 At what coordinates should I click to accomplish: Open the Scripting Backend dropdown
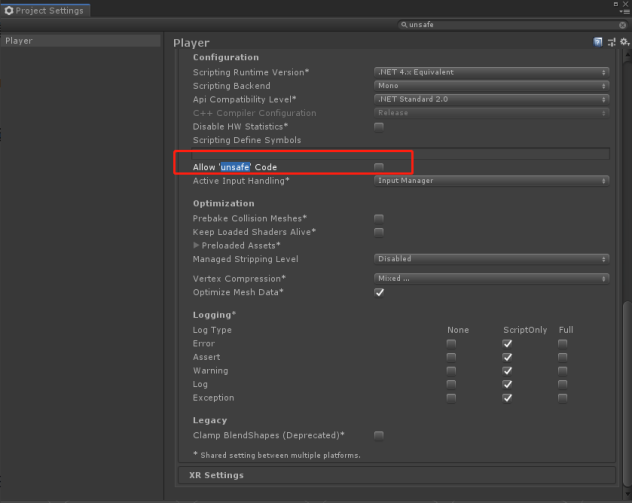(x=491, y=86)
